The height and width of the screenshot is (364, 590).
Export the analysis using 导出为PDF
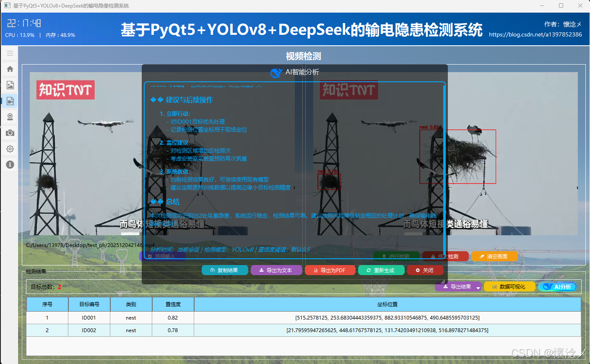(x=330, y=270)
